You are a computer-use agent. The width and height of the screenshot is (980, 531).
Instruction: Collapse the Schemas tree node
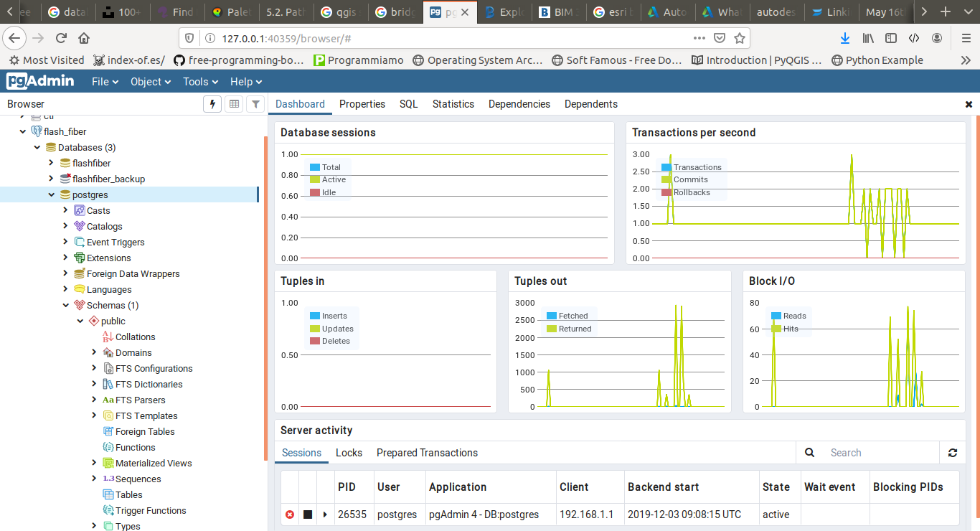(65, 305)
